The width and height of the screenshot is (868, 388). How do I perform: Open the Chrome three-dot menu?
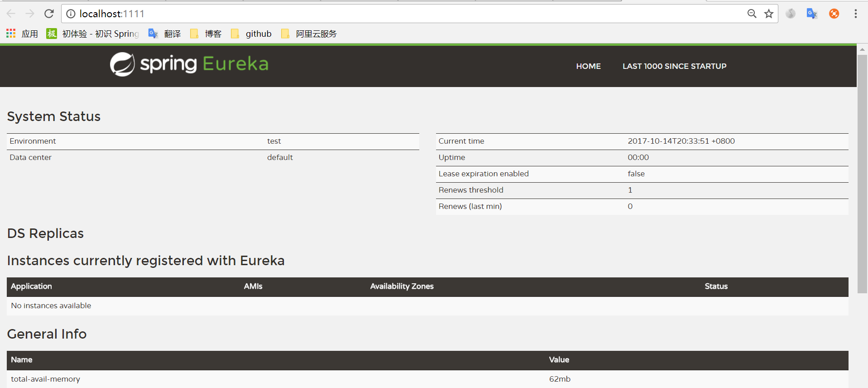[x=856, y=14]
